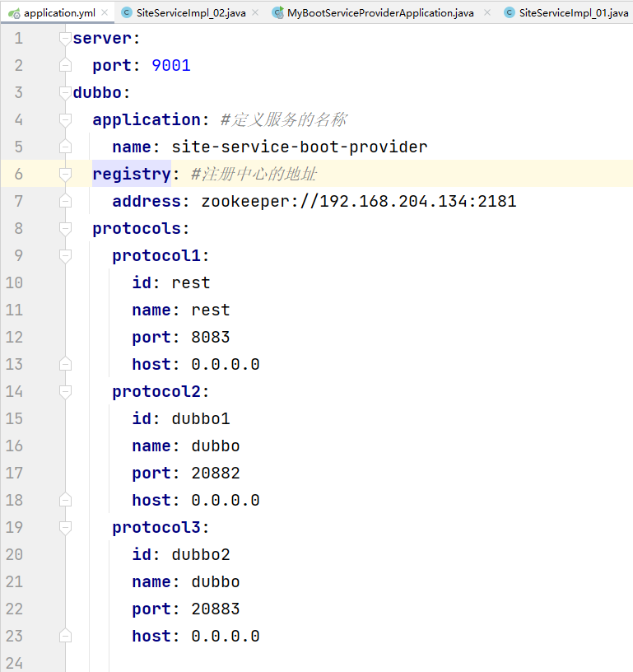633x672 pixels.
Task: Click the zookeeper://192.168.204.134:2181 address value
Action: (x=359, y=202)
